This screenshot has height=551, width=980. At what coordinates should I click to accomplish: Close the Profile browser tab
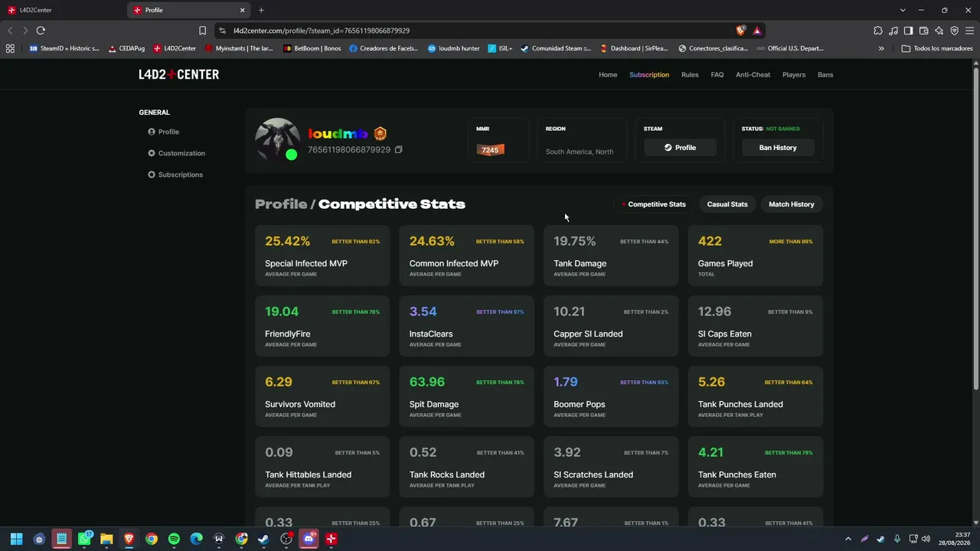pyautogui.click(x=243, y=10)
